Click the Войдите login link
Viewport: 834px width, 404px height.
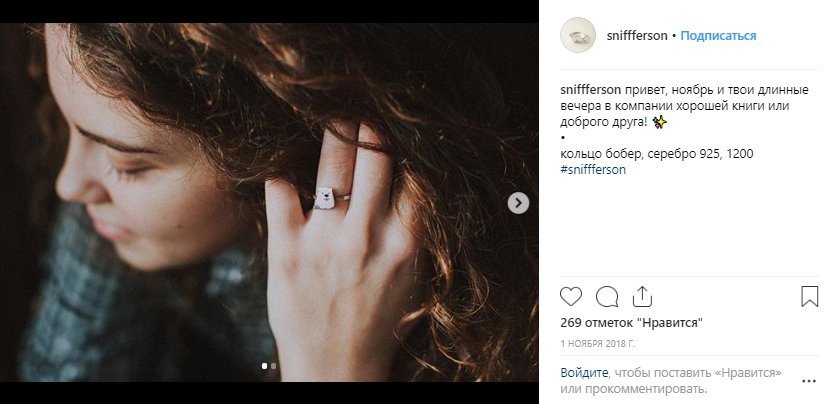(581, 371)
